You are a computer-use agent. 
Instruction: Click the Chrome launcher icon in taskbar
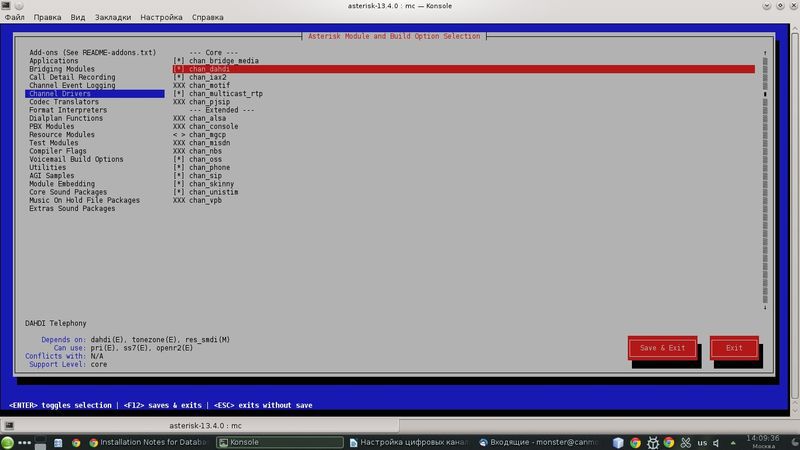[75, 441]
